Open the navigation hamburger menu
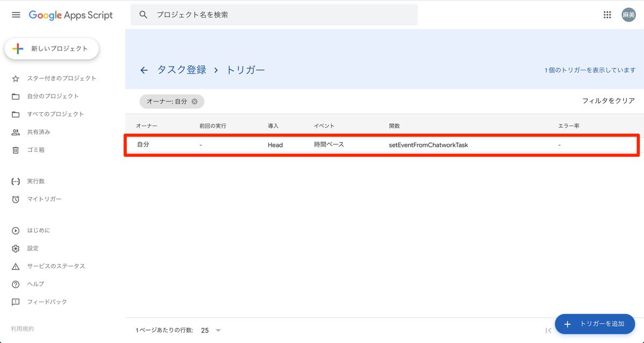 tap(16, 14)
